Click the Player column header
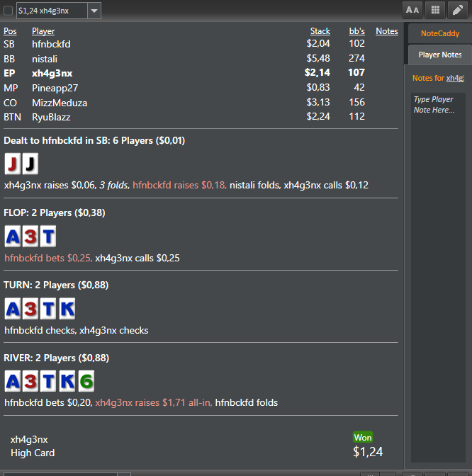The image size is (472, 476). click(43, 31)
